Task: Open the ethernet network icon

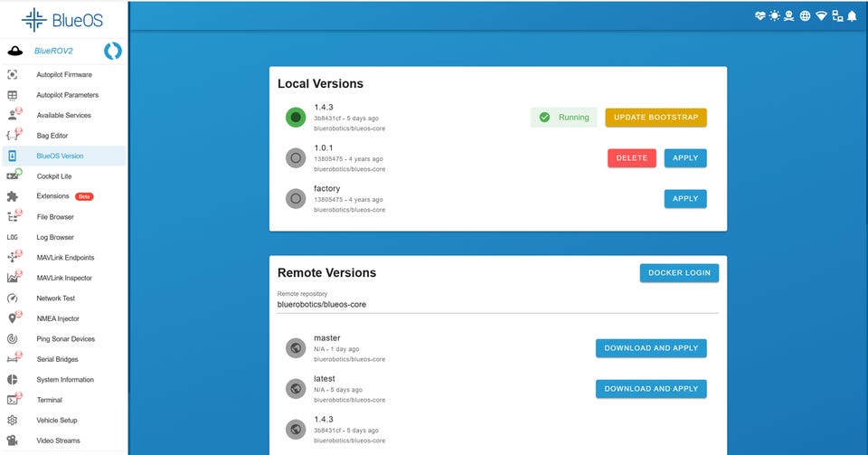Action: [x=837, y=16]
